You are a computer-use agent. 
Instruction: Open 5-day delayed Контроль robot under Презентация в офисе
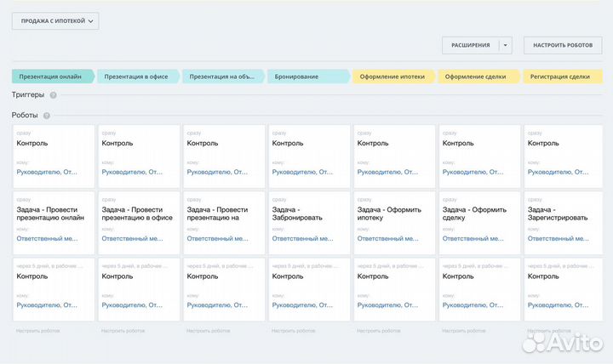[139, 289]
